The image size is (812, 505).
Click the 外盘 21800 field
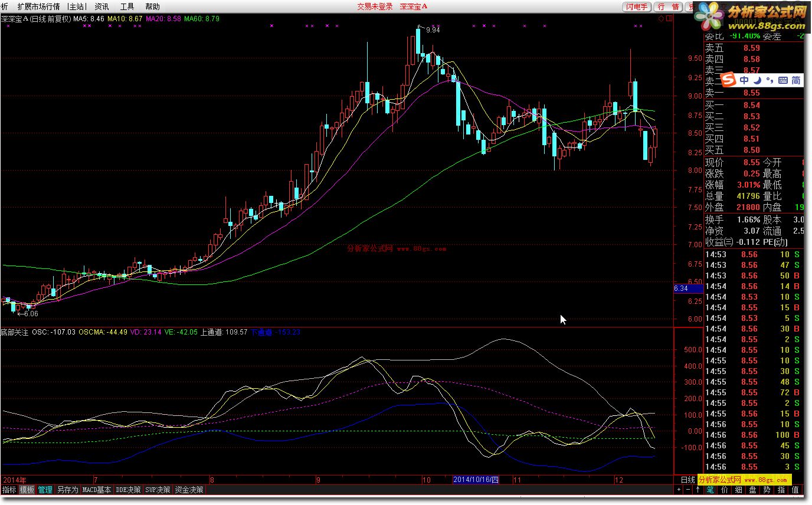pyautogui.click(x=733, y=207)
